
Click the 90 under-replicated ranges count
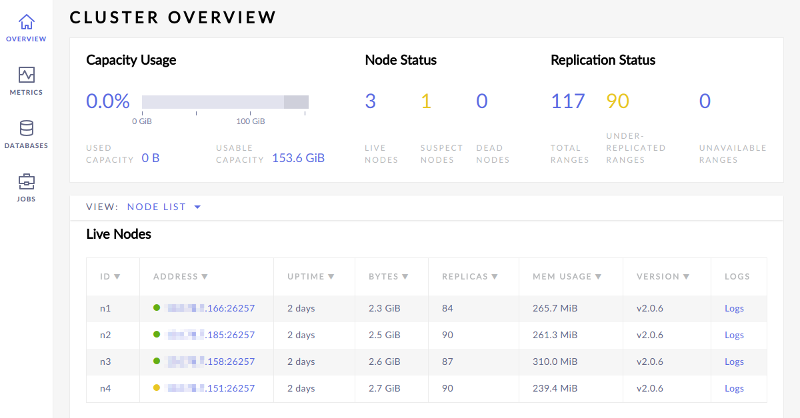coord(617,101)
